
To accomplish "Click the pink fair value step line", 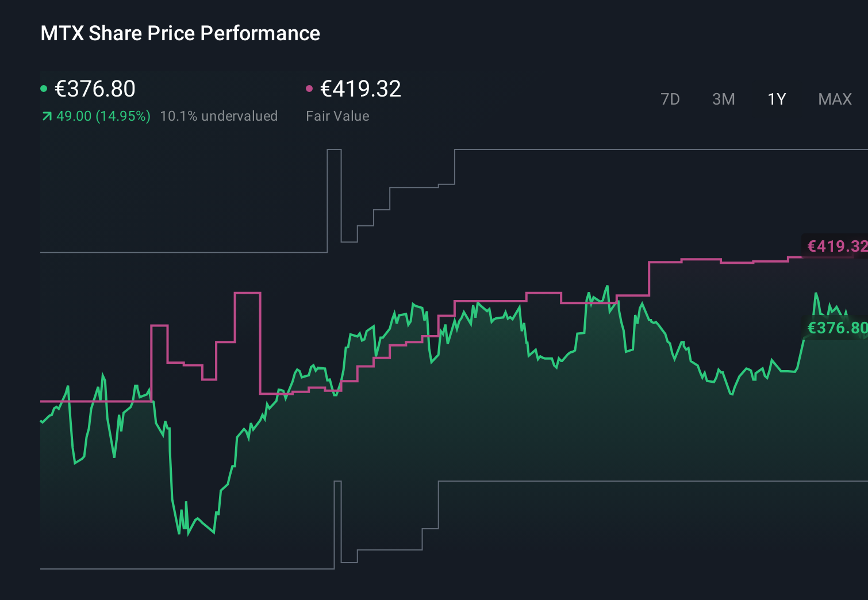I will tap(489, 301).
